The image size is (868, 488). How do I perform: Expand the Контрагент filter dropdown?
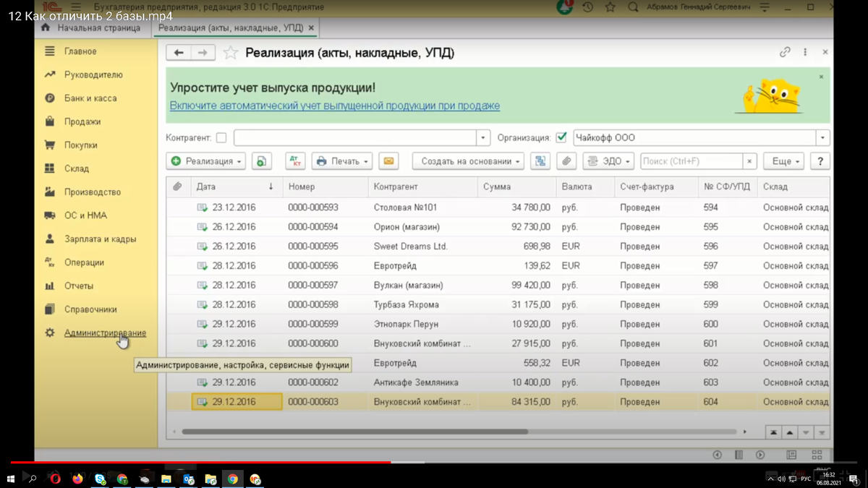pos(483,137)
